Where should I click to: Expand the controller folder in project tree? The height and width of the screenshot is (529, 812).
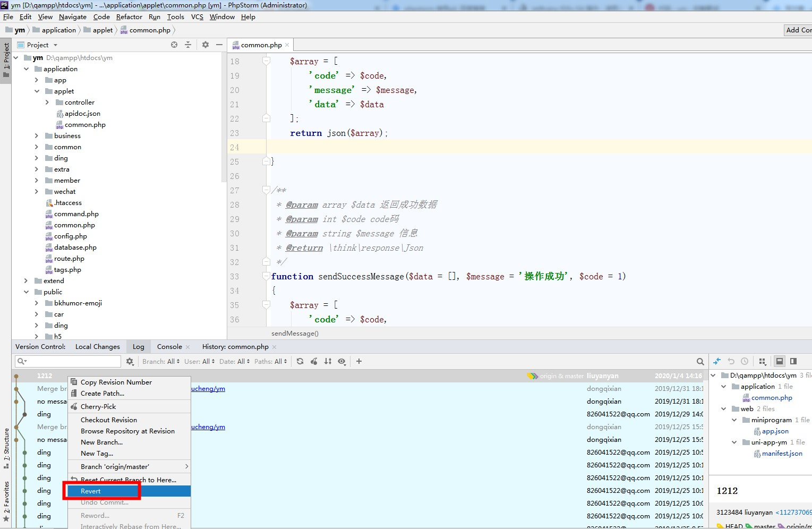tap(47, 103)
